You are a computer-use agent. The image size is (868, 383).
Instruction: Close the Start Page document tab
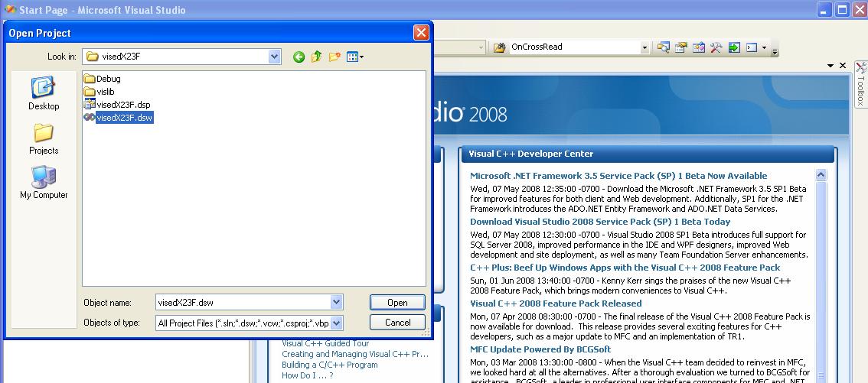point(843,66)
